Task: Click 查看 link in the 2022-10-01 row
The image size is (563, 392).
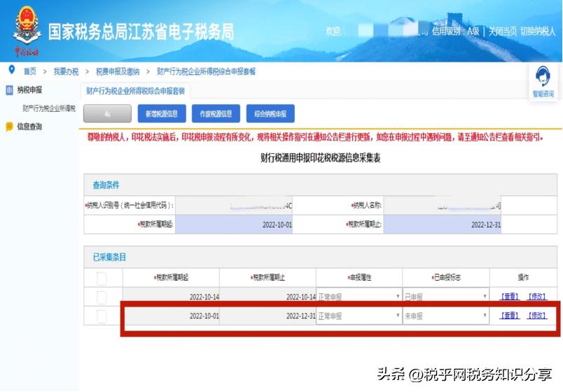Action: click(x=510, y=316)
